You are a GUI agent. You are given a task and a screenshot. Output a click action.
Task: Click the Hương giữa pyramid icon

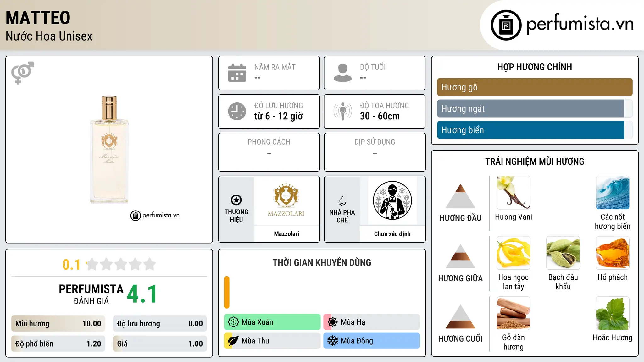click(460, 256)
